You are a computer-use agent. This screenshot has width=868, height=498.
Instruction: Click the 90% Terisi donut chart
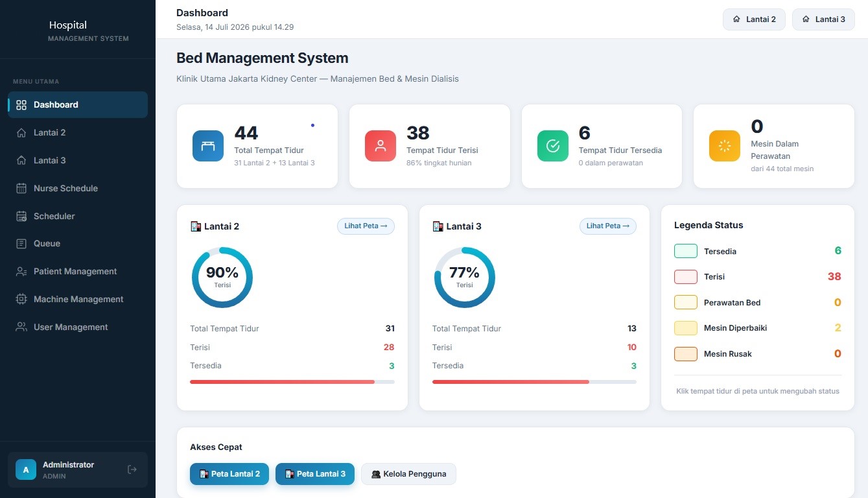coord(222,278)
